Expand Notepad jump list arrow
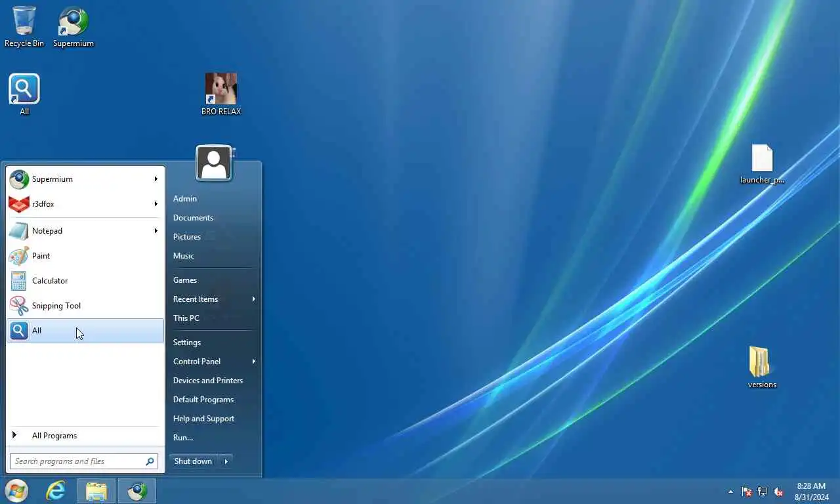Image resolution: width=840 pixels, height=504 pixels. (156, 231)
